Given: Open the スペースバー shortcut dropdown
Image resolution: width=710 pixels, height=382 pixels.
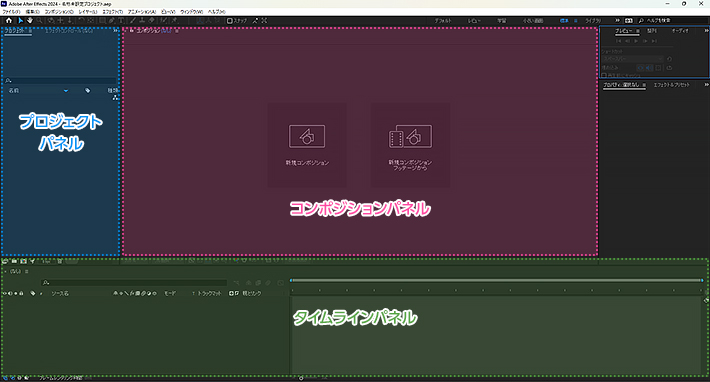Looking at the screenshot, I should (x=632, y=59).
